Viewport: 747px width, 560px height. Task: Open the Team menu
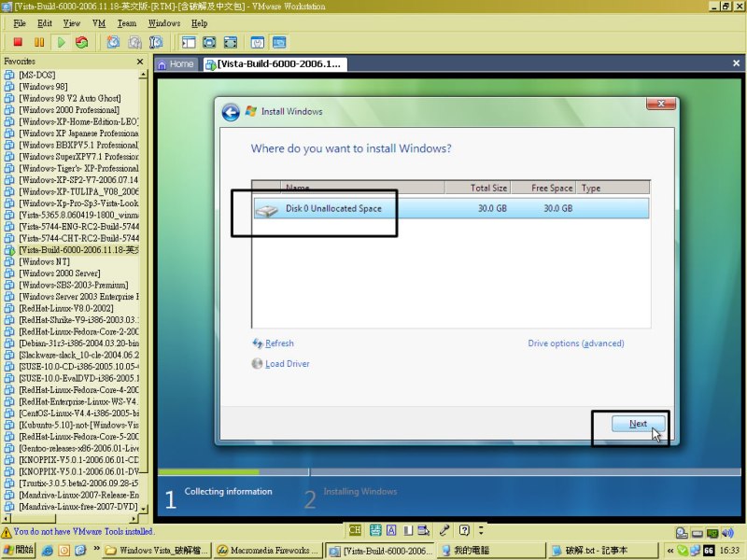tap(127, 23)
